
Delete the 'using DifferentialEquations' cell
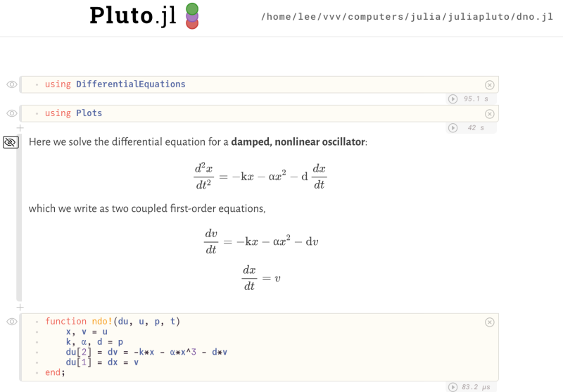490,85
